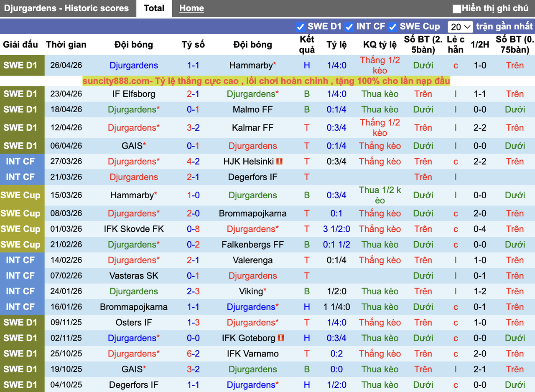Click Kalmar FF team name
This screenshot has width=535, height=392.
(253, 128)
